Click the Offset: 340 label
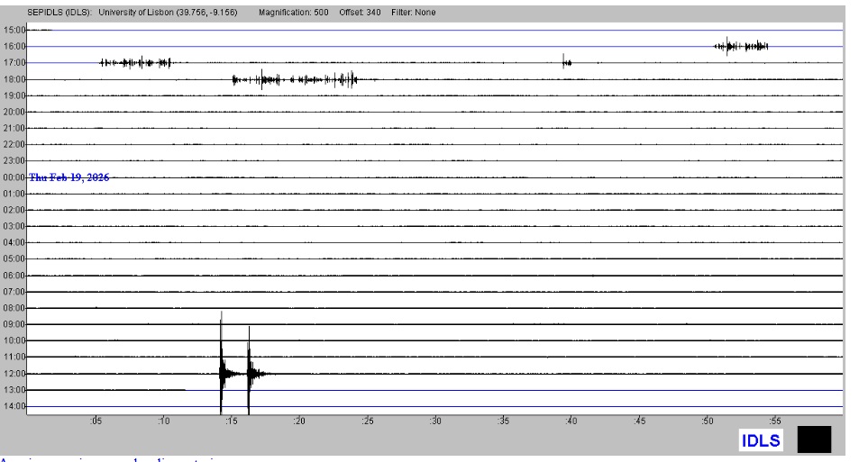 360,13
